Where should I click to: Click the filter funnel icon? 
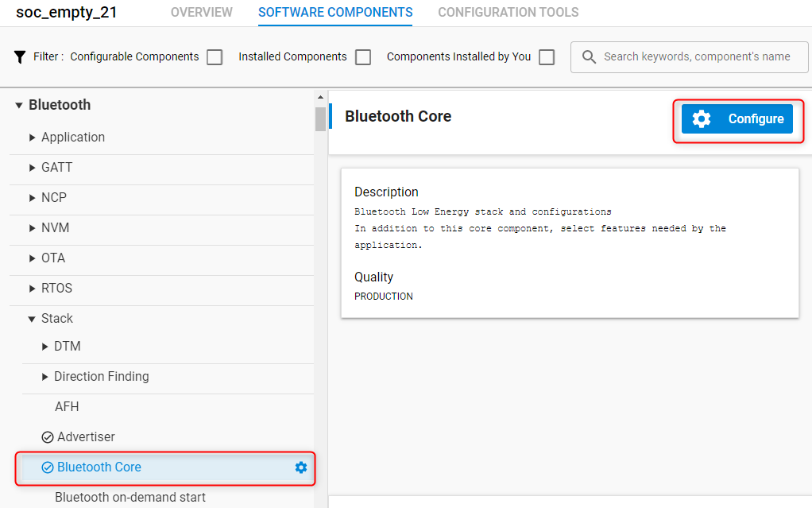[x=19, y=56]
